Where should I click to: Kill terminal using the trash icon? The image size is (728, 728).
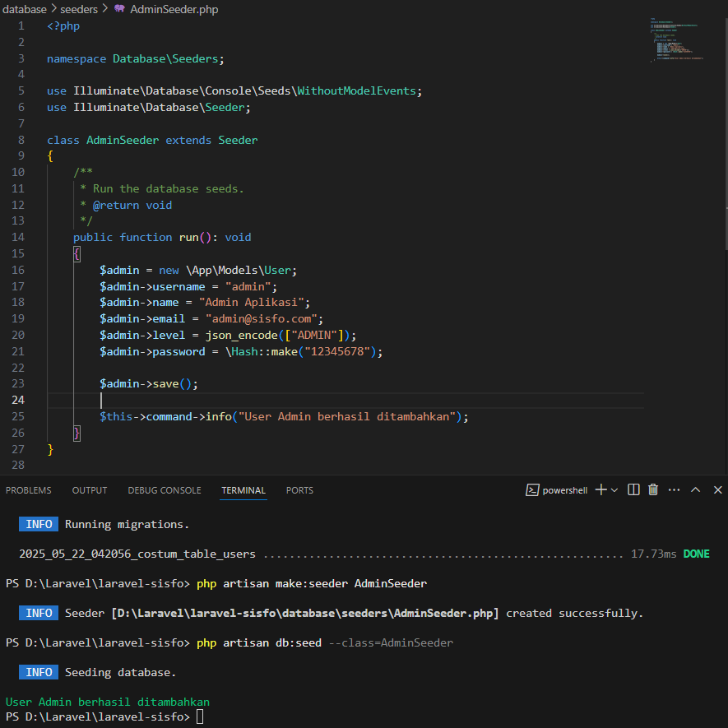[653, 489]
